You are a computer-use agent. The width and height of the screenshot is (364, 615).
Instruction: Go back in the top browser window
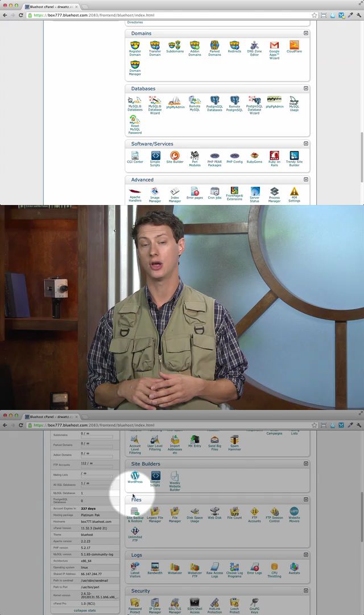tap(5, 15)
